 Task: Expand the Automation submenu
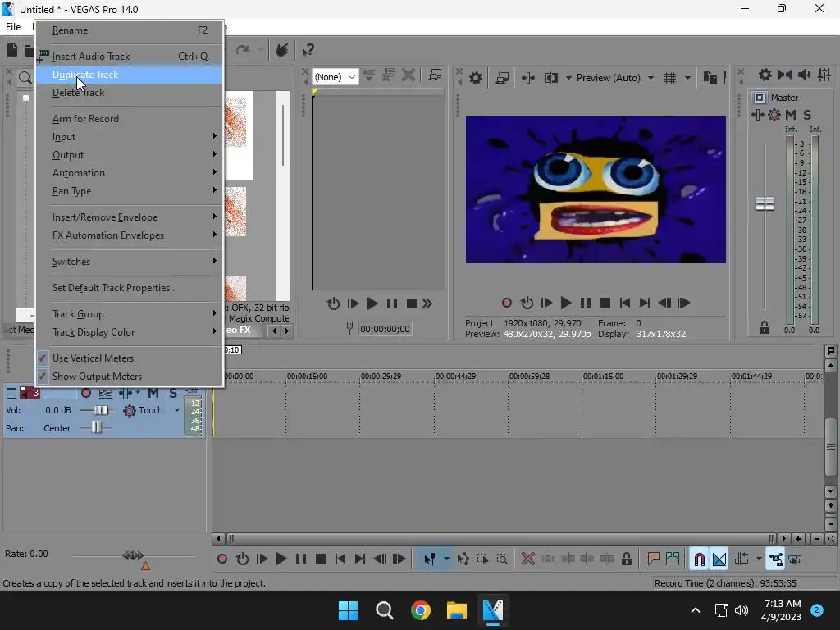(x=129, y=173)
